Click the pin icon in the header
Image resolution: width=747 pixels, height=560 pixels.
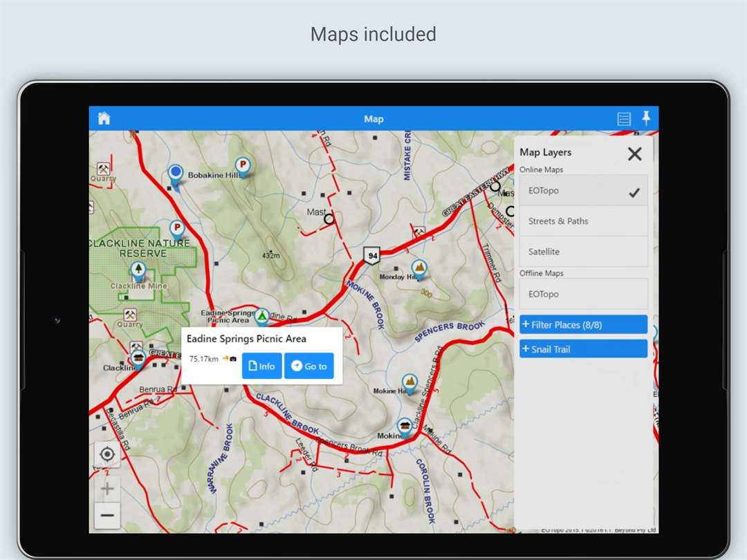coord(646,118)
